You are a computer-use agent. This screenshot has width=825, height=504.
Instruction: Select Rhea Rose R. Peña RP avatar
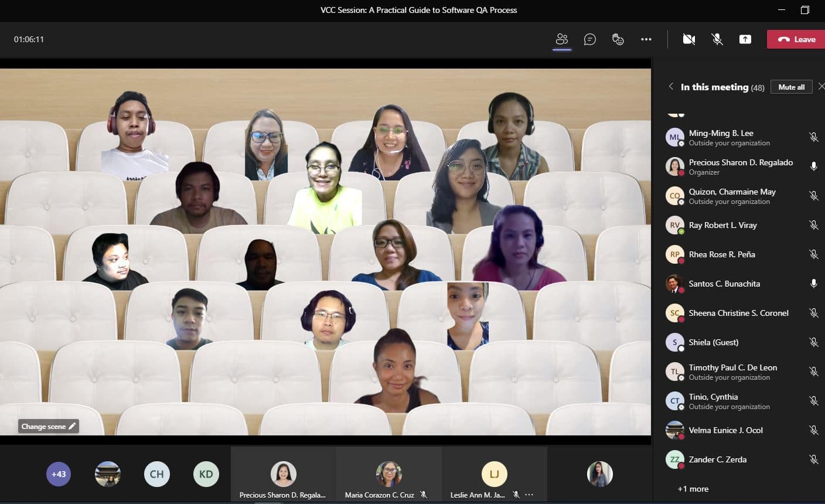[675, 254]
